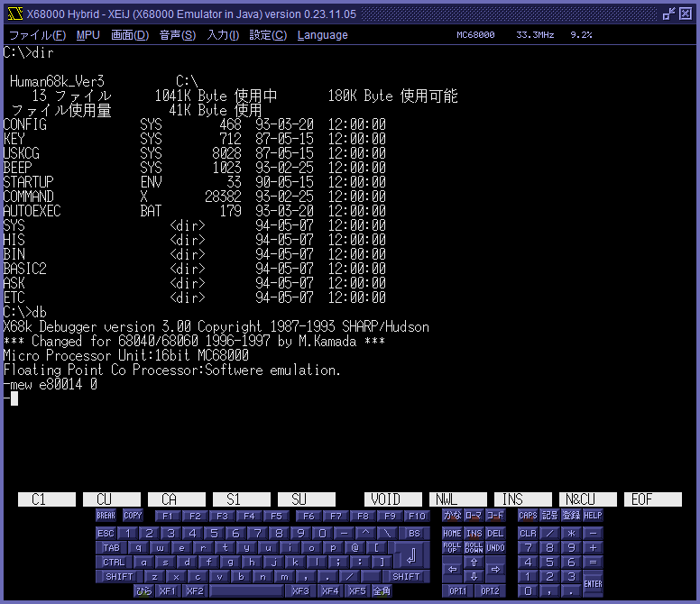Image resolution: width=700 pixels, height=604 pixels.
Task: Click the OPT.1 key
Action: [457, 591]
